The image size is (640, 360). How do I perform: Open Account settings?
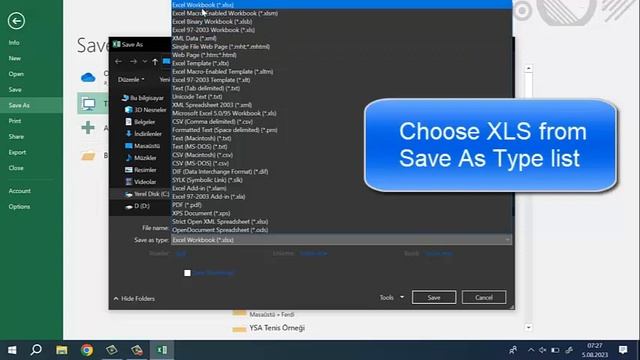click(x=20, y=191)
